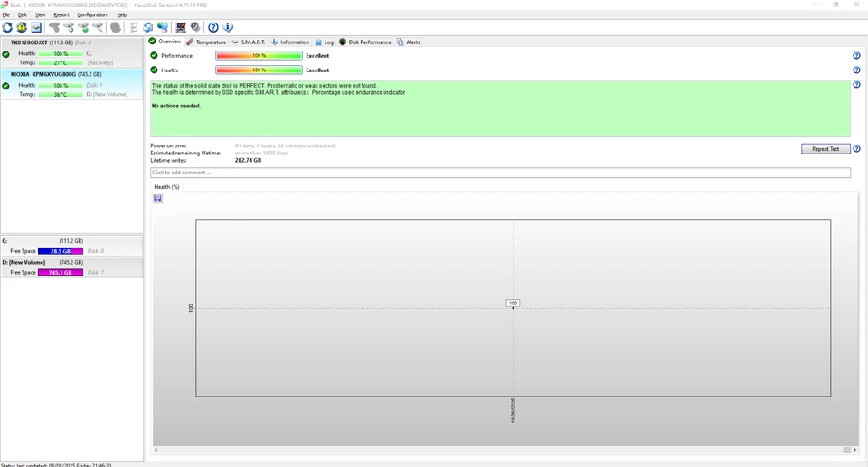This screenshot has width=868, height=467.
Task: Click the 27 °C temperature bar of TK0120GDJXT
Action: tap(61, 63)
